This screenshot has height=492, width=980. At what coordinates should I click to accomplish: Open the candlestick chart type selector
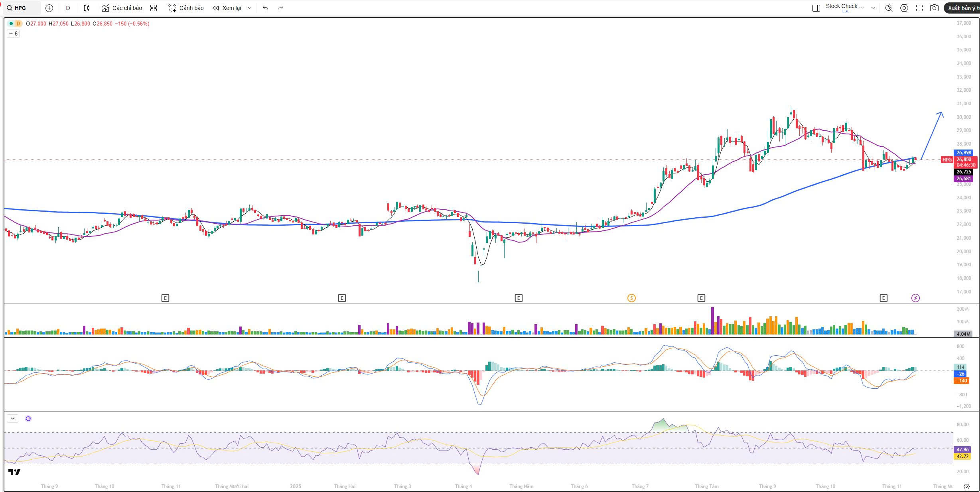coord(87,8)
